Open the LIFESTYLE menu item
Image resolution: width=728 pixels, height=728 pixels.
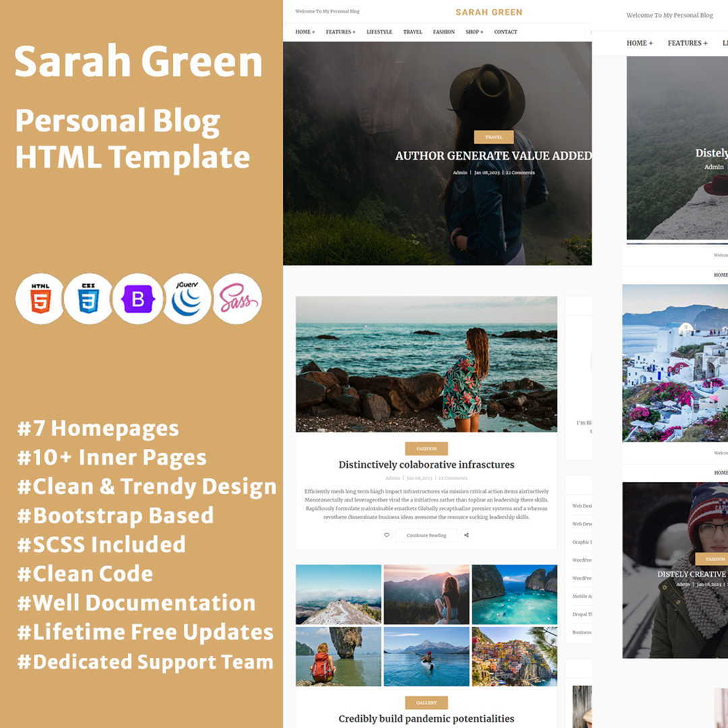click(379, 32)
